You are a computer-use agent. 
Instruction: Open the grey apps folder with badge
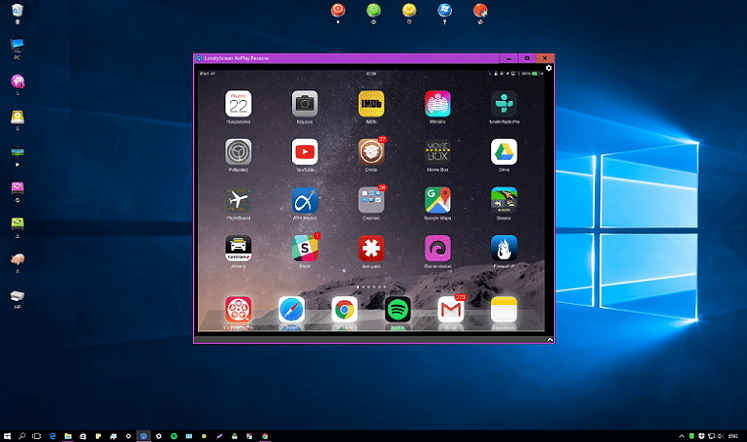click(371, 200)
